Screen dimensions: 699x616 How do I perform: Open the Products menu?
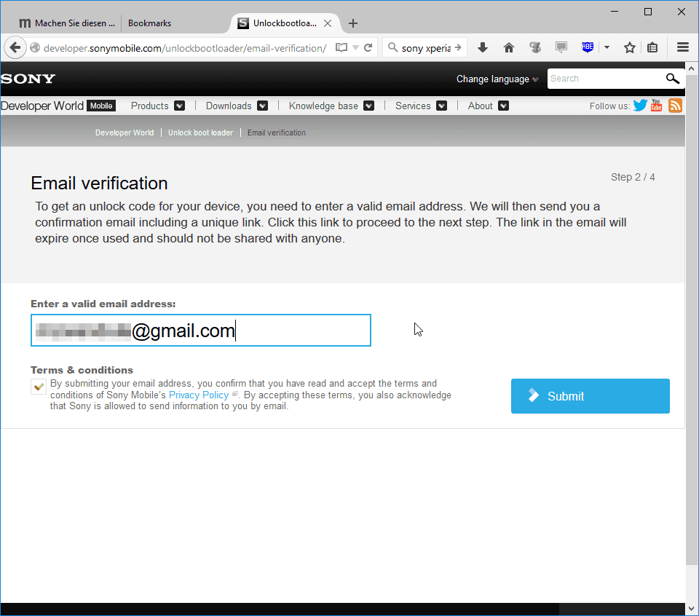(x=149, y=106)
